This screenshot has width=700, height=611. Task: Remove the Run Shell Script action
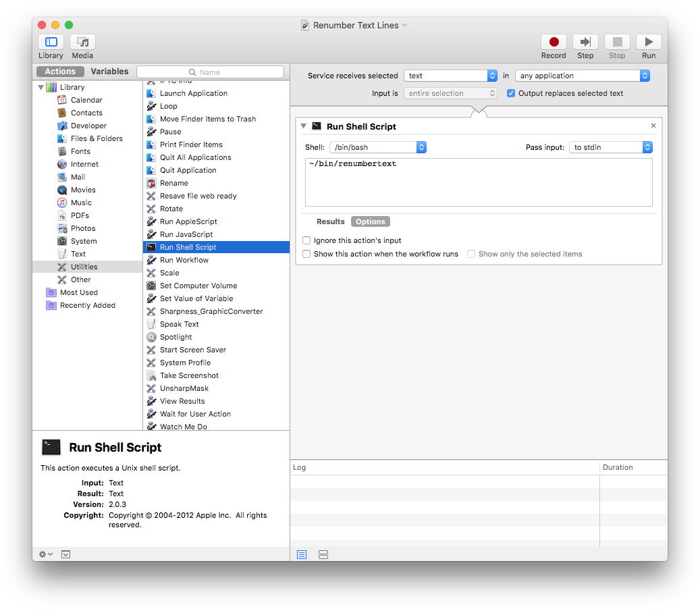653,126
